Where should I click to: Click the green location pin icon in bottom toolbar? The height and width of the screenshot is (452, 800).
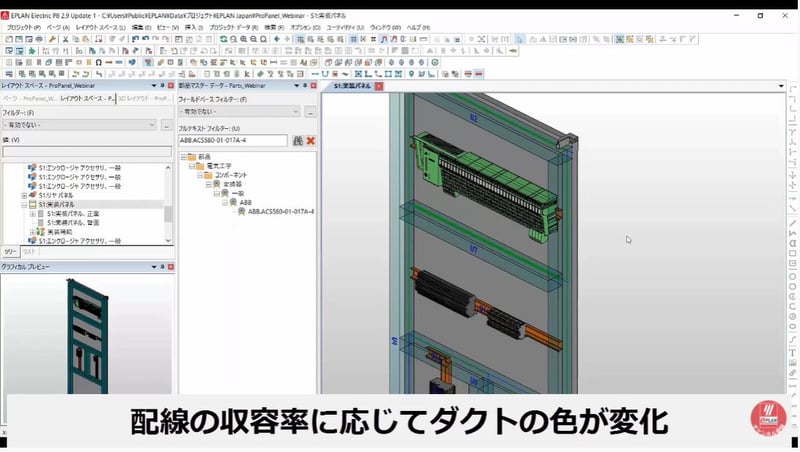(x=411, y=74)
